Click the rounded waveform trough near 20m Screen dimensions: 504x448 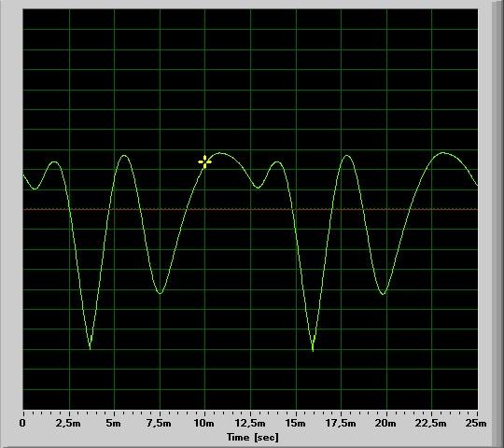383,293
